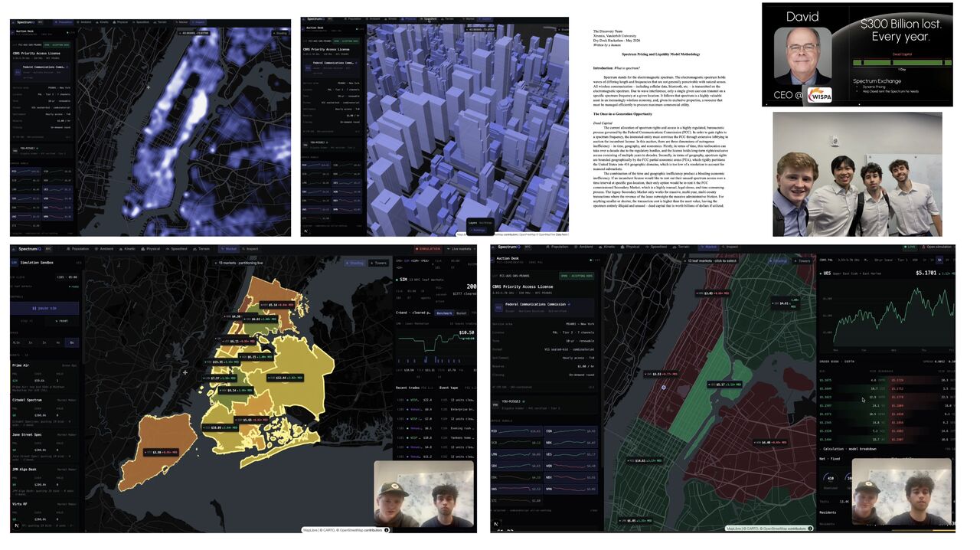980x550 pixels.
Task: Select the Basket chart tab
Action: [x=462, y=313]
